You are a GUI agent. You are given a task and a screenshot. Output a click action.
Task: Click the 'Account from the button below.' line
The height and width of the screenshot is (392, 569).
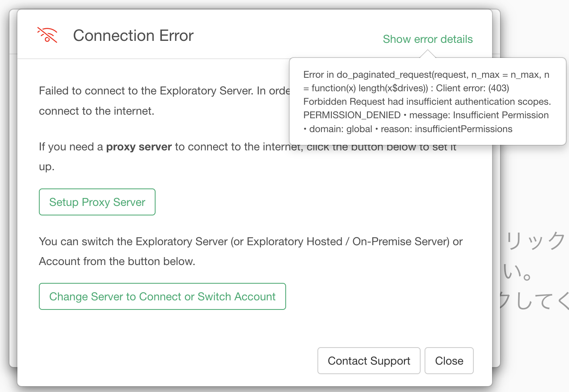117,261
